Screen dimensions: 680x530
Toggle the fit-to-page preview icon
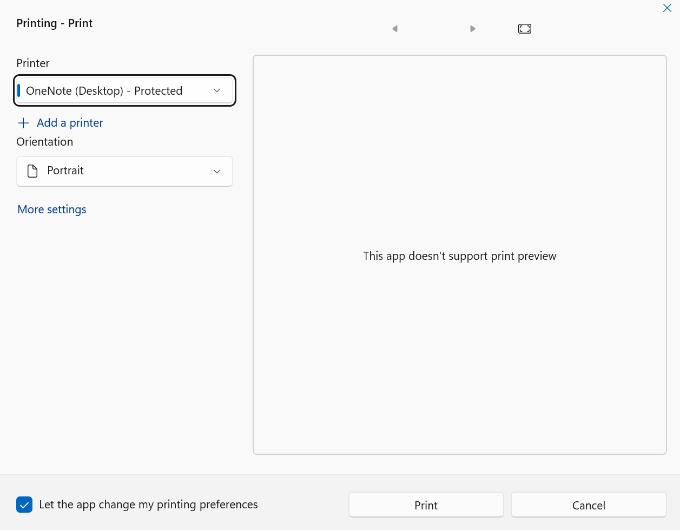(524, 29)
